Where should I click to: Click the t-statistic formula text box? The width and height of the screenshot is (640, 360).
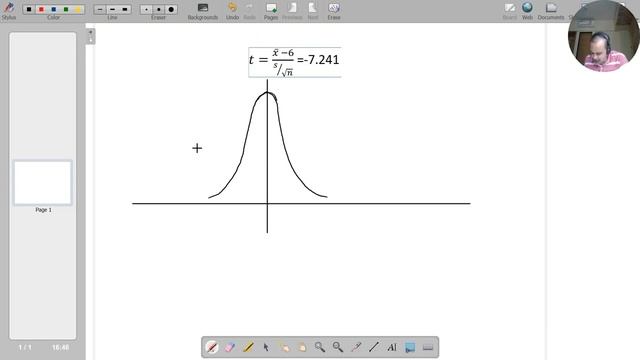295,62
